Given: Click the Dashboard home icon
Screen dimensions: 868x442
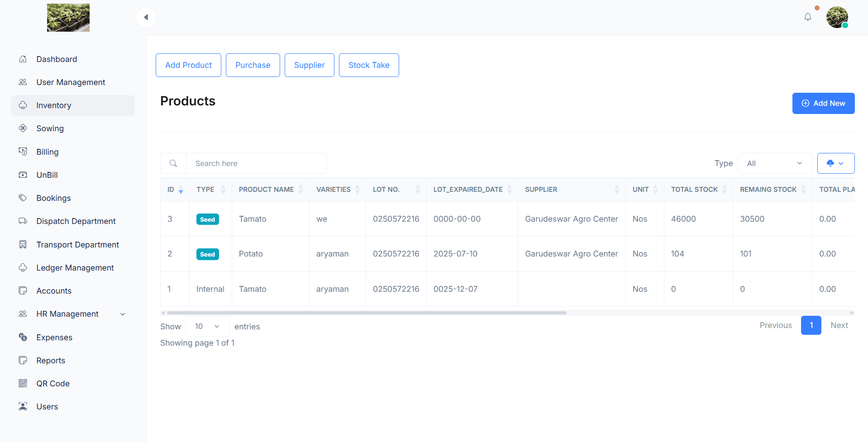Looking at the screenshot, I should pyautogui.click(x=23, y=59).
